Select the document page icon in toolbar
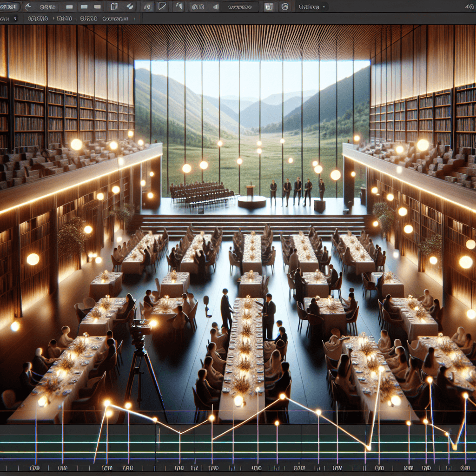The height and width of the screenshot is (476, 476). (114, 7)
